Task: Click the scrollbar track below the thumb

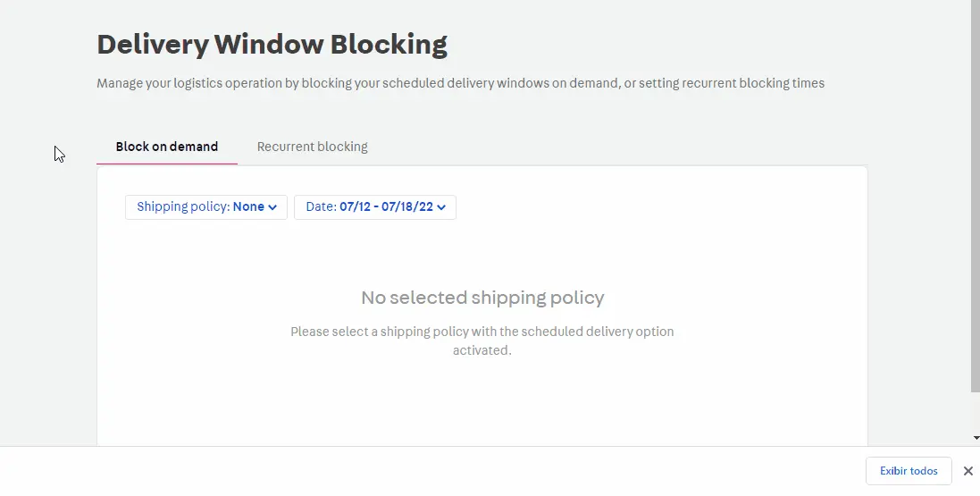Action: pyautogui.click(x=975, y=411)
